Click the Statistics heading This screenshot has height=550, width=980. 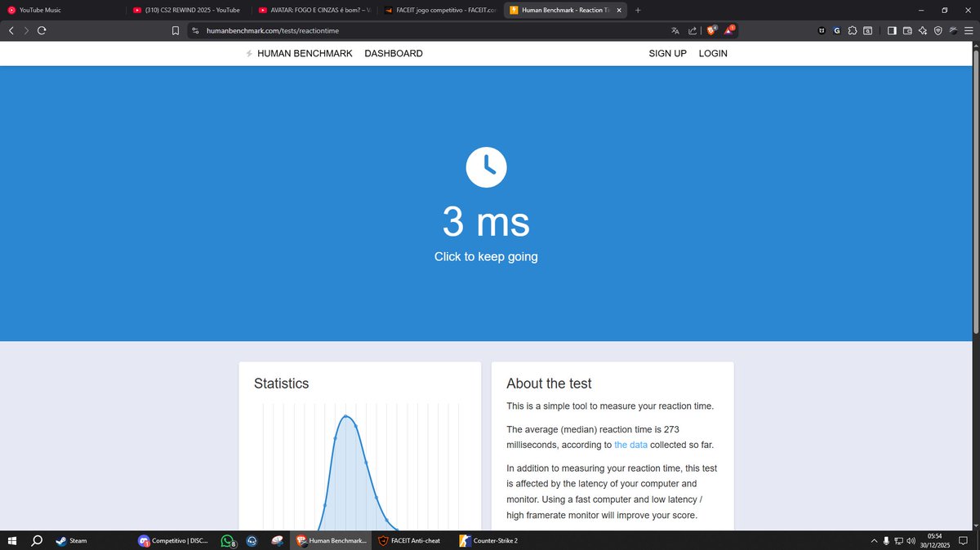[282, 384]
